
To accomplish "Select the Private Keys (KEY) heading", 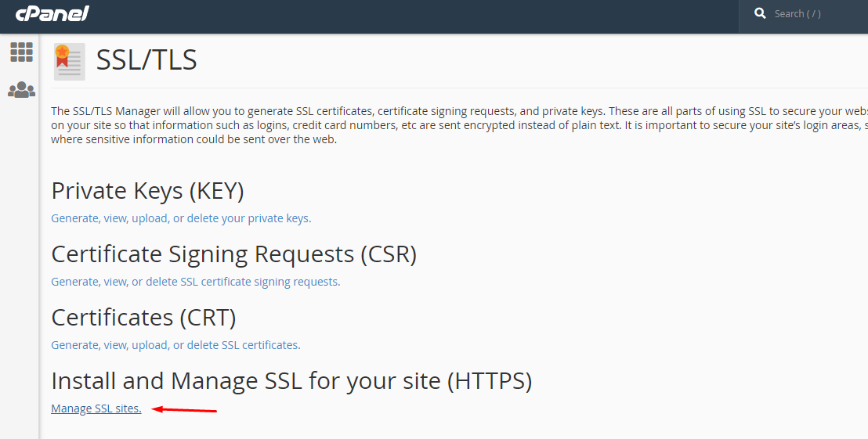I will [x=147, y=191].
